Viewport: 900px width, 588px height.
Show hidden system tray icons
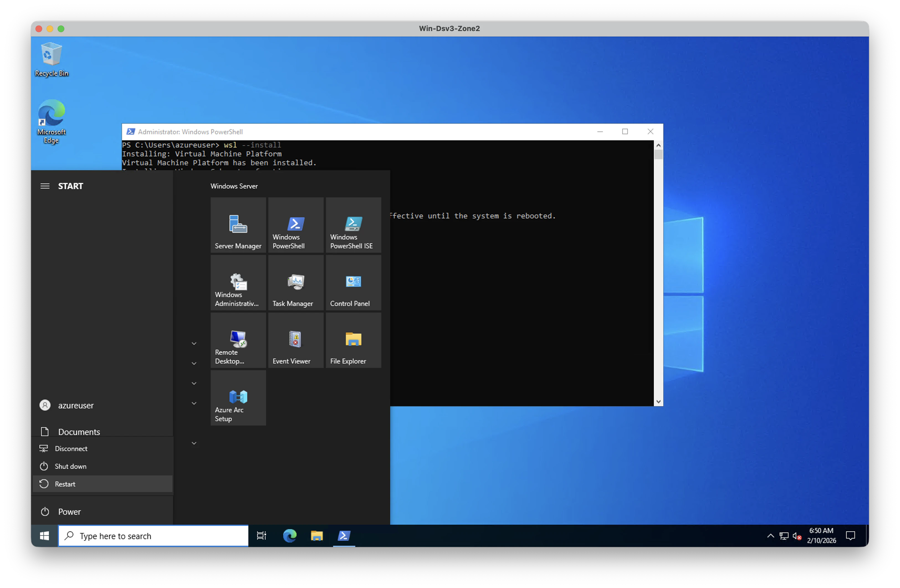pos(770,535)
